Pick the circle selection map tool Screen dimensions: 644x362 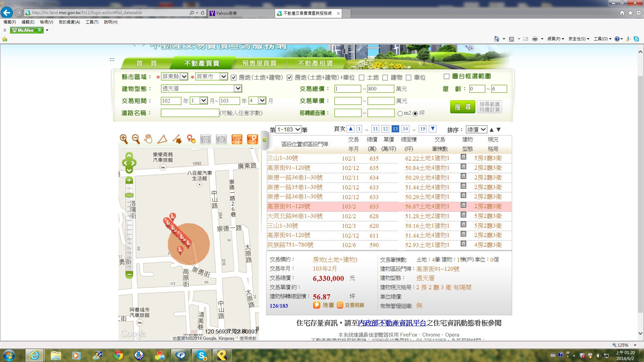coord(221,139)
